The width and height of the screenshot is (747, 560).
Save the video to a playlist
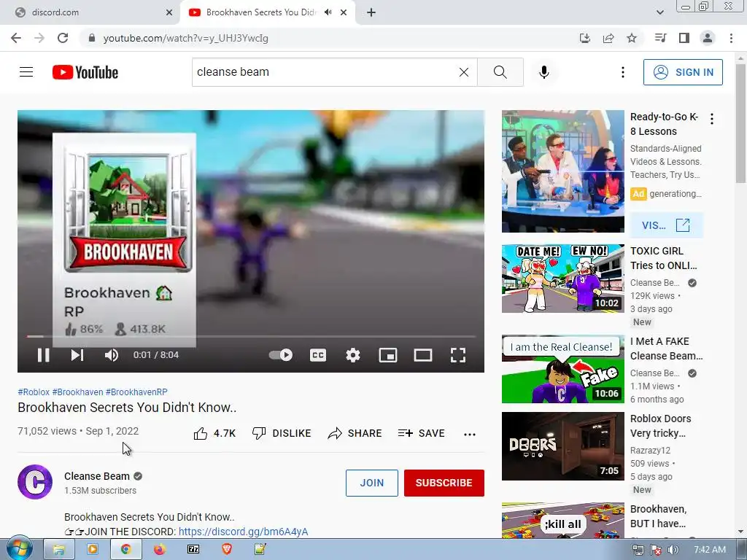pyautogui.click(x=421, y=433)
